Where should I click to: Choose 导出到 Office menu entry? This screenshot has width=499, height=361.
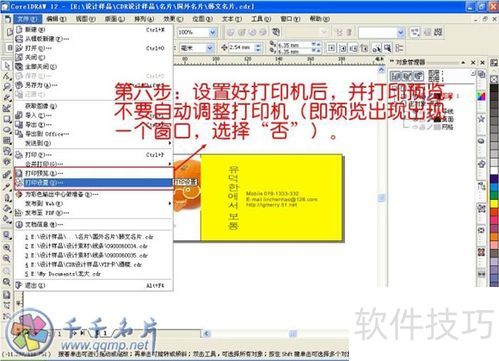pyautogui.click(x=93, y=134)
